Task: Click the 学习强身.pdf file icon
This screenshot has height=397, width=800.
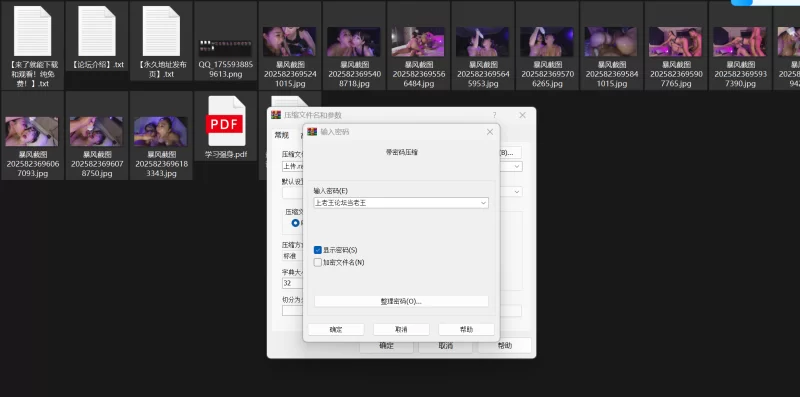Action: [x=226, y=121]
